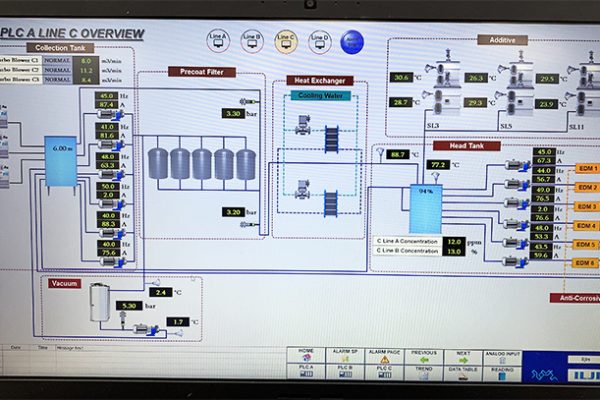The image size is (600, 400).
Task: Click the 3.20 bar pressure reading
Action: pos(233,212)
